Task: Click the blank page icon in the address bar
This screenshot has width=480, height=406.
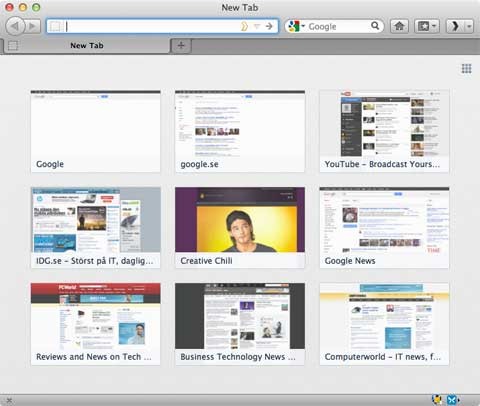Action: coord(56,26)
